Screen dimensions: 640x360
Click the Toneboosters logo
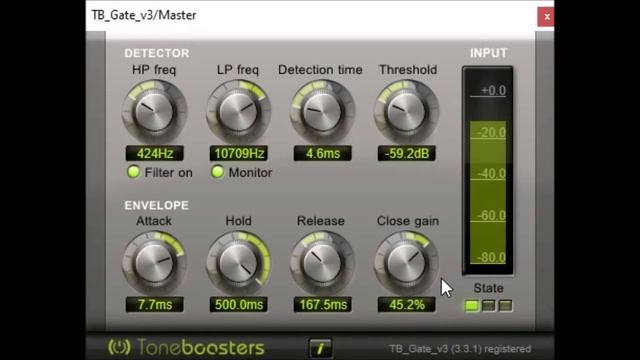(187, 347)
